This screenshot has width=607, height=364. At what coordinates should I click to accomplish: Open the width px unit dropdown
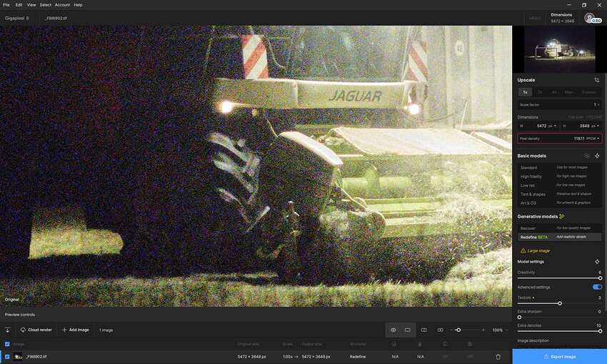point(553,126)
